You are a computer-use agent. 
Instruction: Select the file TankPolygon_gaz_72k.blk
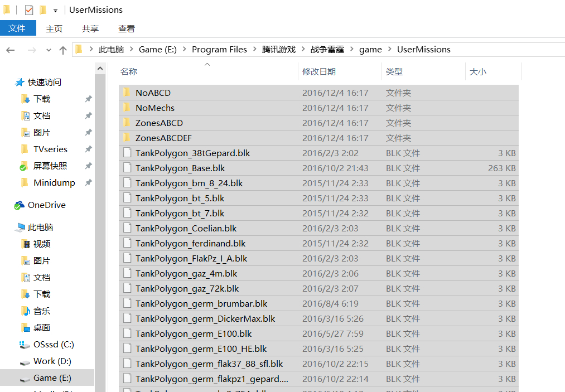(x=318, y=289)
